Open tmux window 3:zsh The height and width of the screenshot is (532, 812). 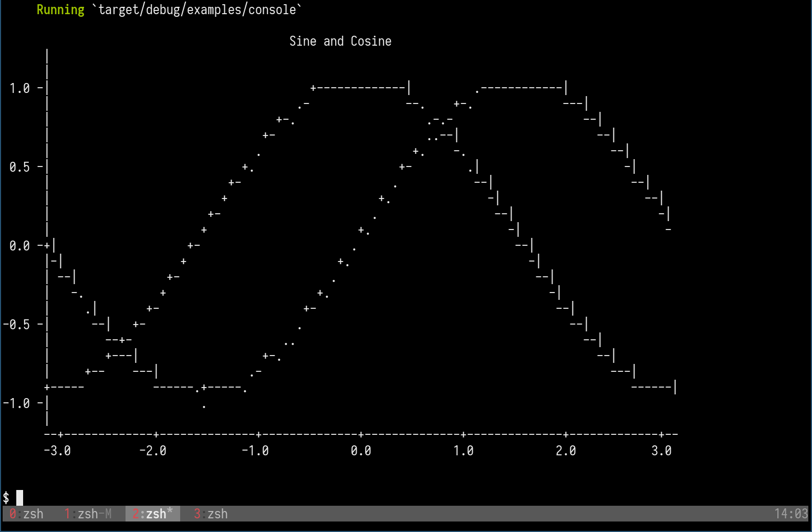click(x=210, y=514)
